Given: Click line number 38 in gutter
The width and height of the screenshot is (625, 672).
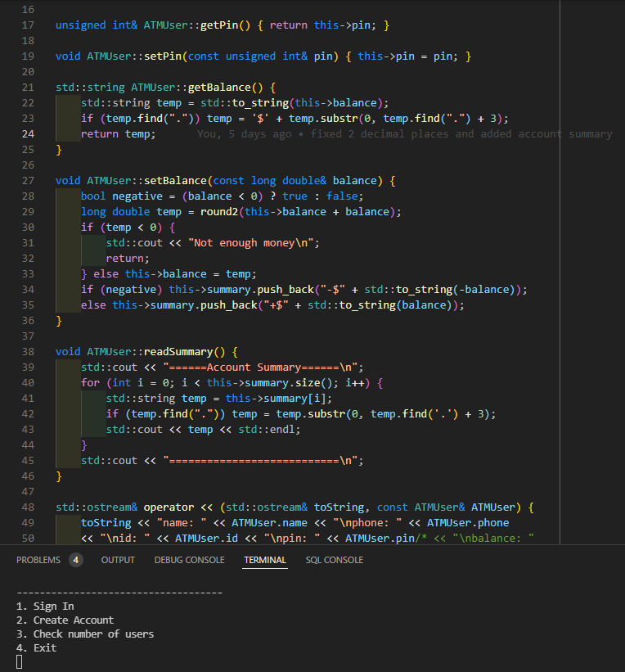Looking at the screenshot, I should (x=28, y=352).
